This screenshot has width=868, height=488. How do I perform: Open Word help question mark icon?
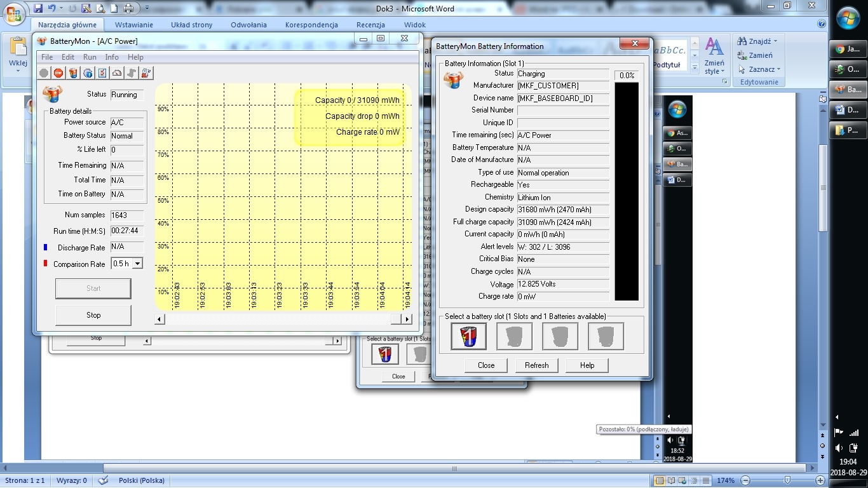tap(822, 24)
